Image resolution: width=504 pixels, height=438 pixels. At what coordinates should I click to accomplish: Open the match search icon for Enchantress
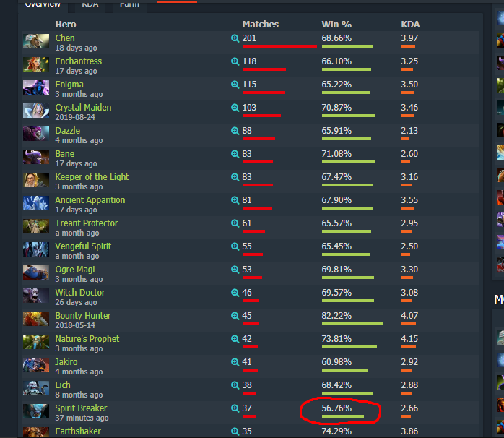coord(235,61)
